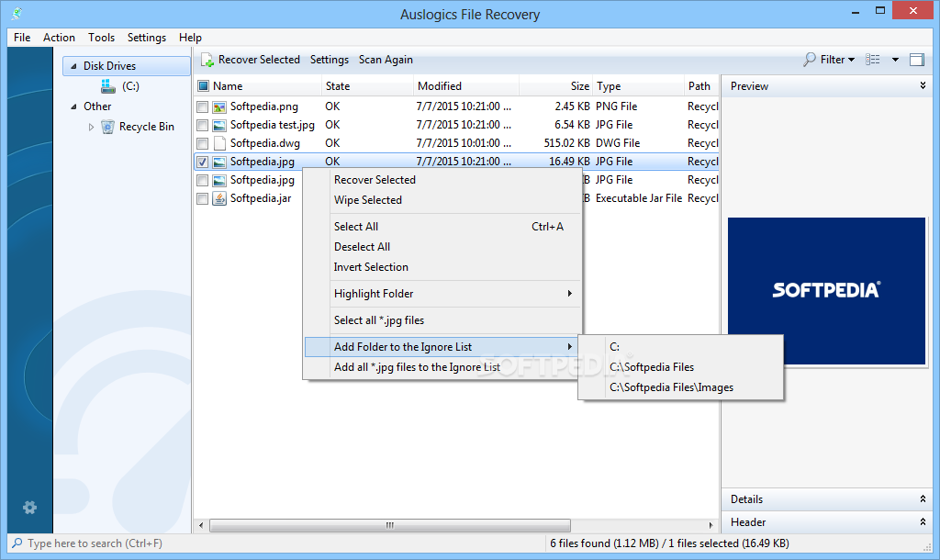Choose Wipe Selected in context menu
The width and height of the screenshot is (940, 560).
point(442,200)
